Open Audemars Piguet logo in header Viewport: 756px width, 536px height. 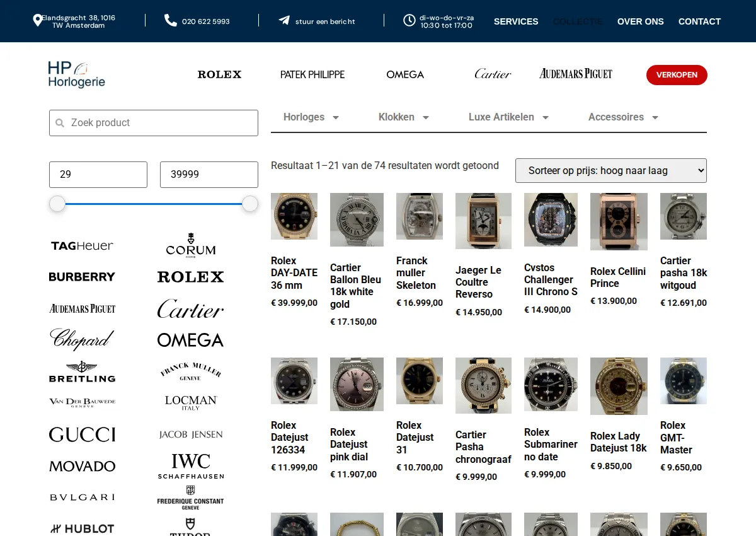[576, 74]
